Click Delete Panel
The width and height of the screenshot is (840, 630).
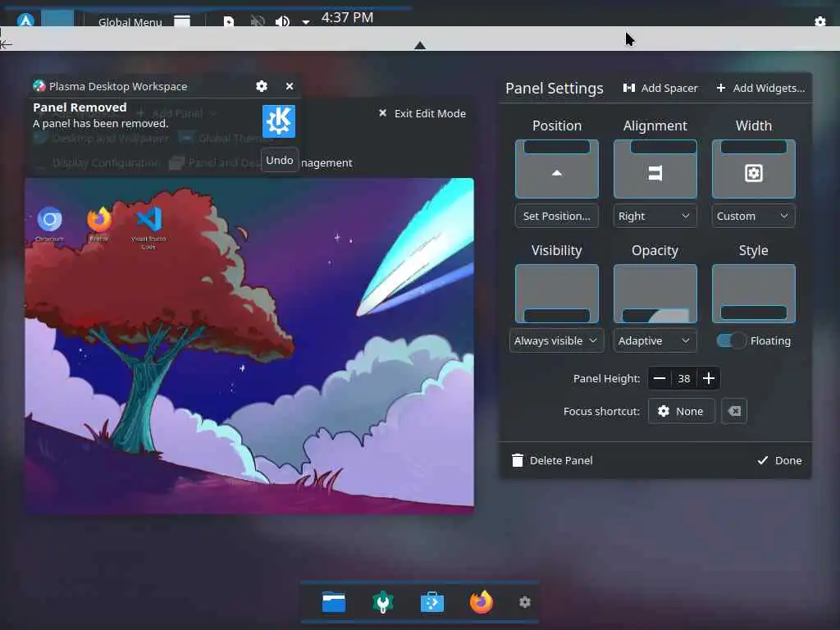552,460
